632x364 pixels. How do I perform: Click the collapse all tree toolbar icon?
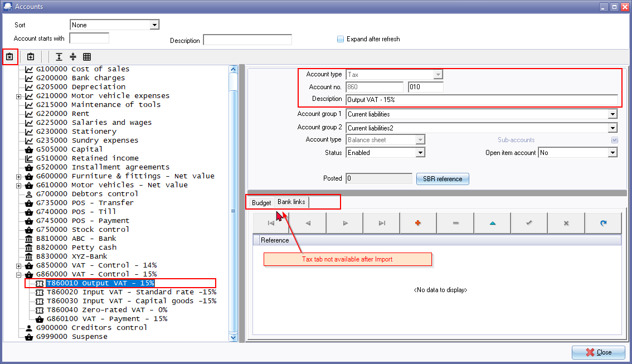[x=73, y=57]
